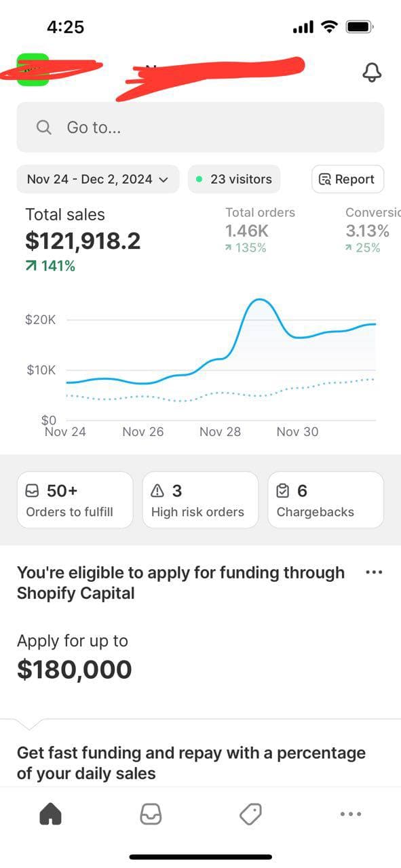View the 3 High risk orders card
The height and width of the screenshot is (868, 401).
coord(200,500)
